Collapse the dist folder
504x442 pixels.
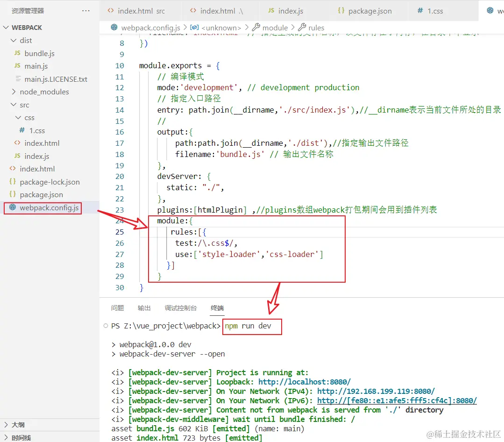14,41
